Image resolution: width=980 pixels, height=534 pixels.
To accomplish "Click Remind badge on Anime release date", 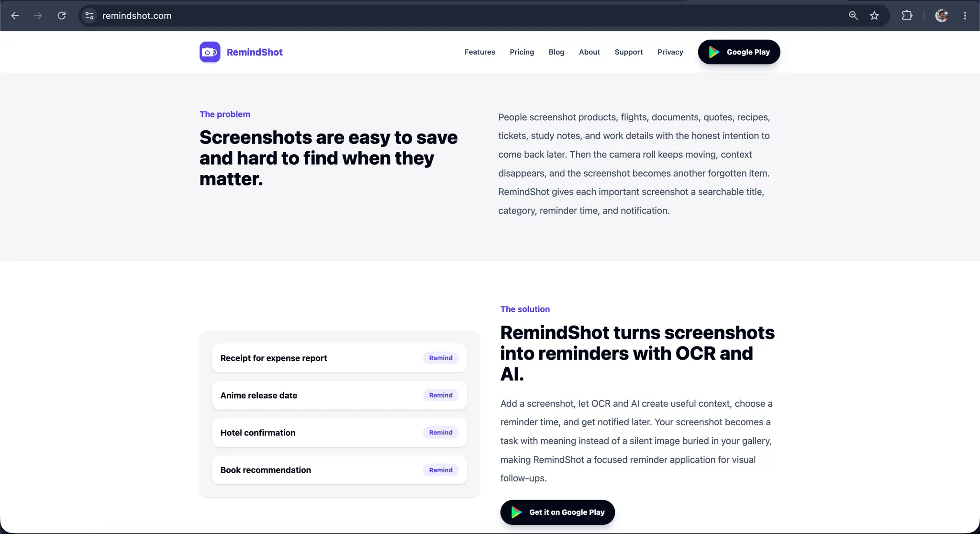I will [441, 395].
